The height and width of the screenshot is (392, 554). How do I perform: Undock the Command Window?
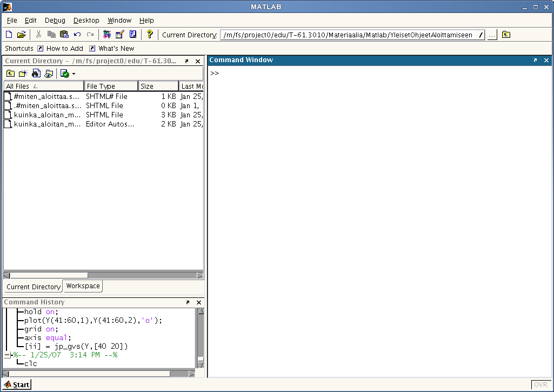pos(535,61)
